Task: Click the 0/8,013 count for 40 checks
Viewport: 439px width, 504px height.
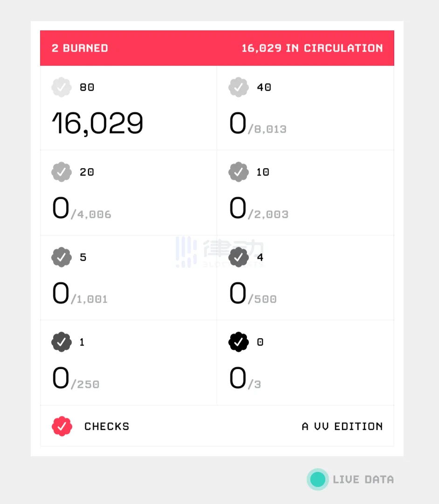Action: coord(258,123)
